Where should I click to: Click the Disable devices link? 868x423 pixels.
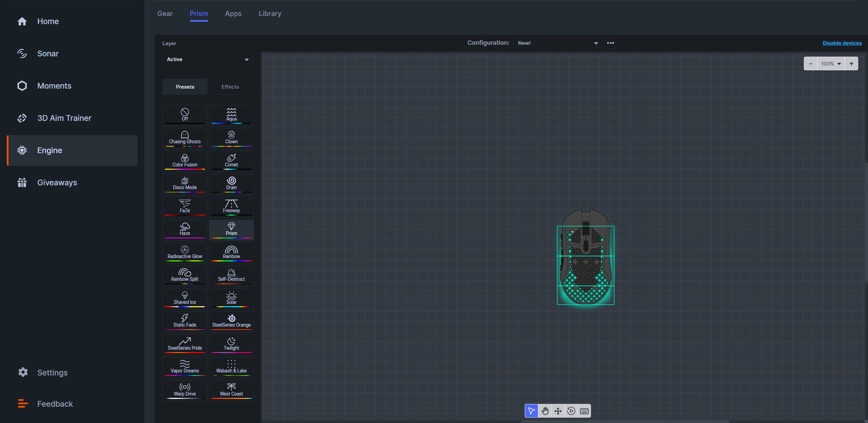coord(842,43)
